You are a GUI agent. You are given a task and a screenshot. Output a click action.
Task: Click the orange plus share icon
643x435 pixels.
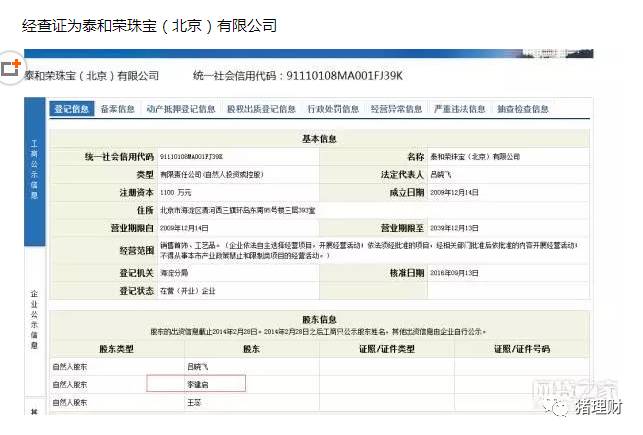point(11,68)
